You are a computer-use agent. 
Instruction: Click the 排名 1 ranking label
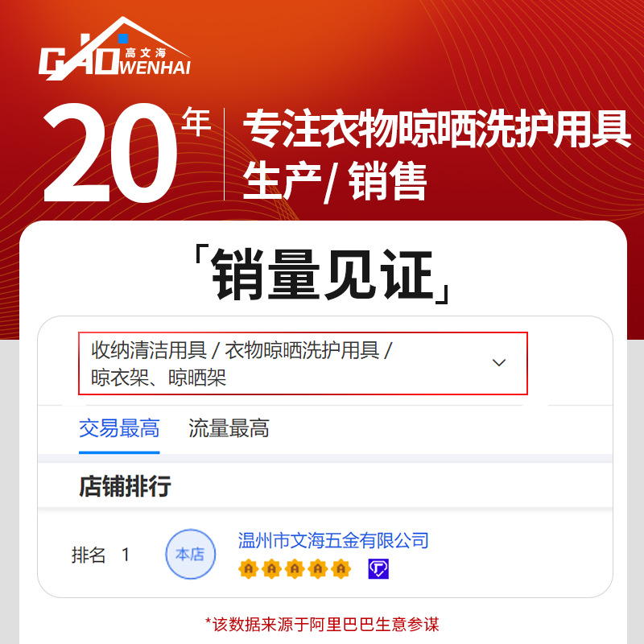click(x=101, y=555)
